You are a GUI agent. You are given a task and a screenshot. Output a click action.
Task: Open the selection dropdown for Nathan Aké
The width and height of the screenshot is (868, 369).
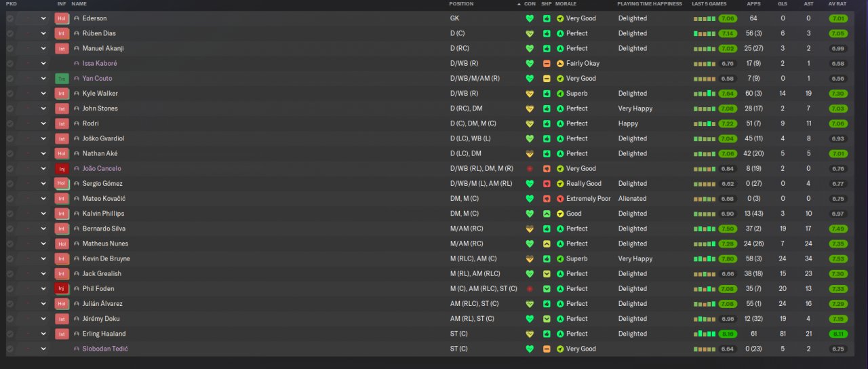tap(43, 154)
